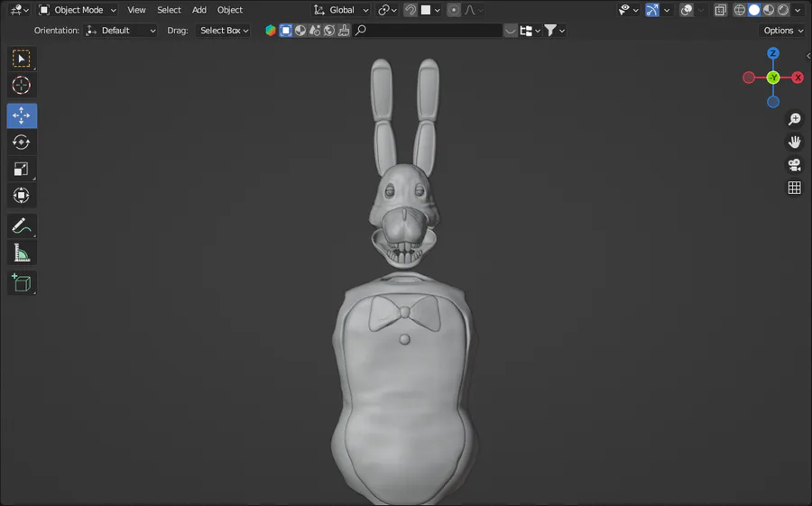The image size is (812, 506).
Task: Switch to wireframe shading
Action: coord(740,10)
